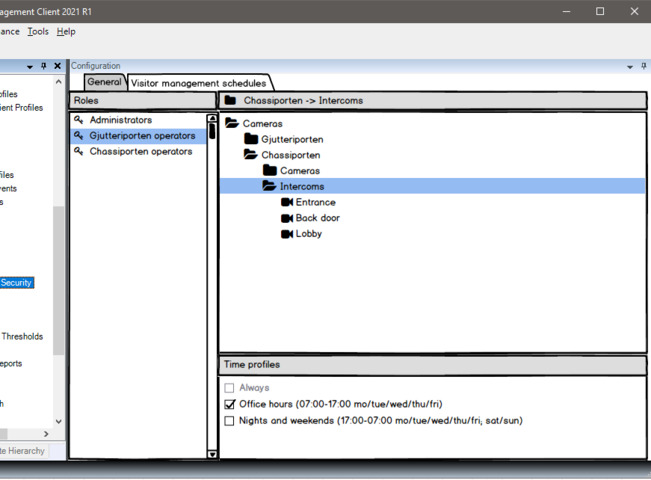Select the Security item in left navigation
This screenshot has height=480, width=651.
coord(17,283)
